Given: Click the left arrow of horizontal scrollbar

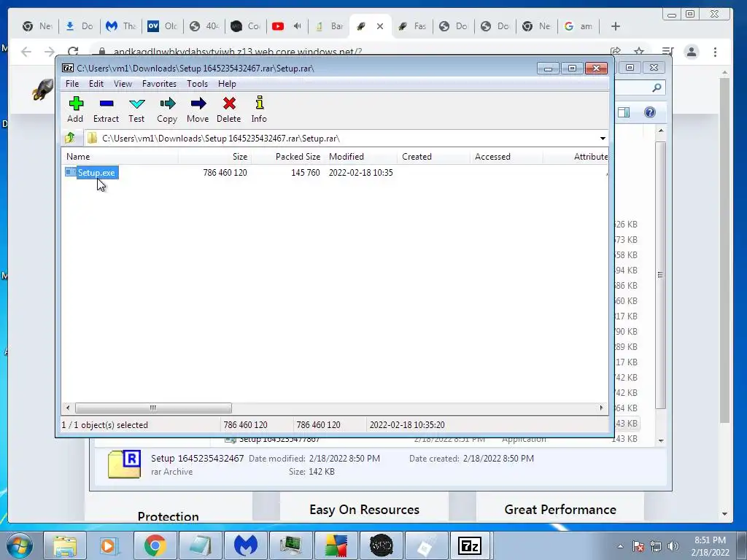Looking at the screenshot, I should pos(68,408).
